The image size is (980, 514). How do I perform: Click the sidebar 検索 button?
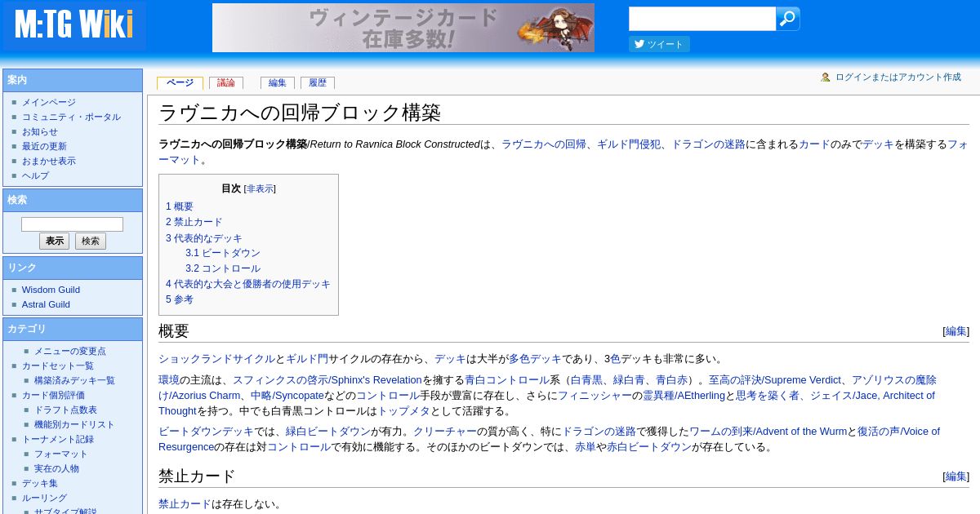coord(91,241)
